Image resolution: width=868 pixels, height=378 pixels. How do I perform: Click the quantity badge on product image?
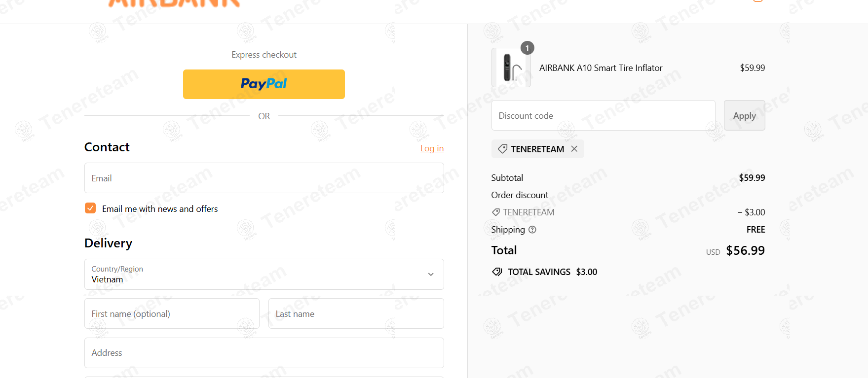tap(527, 48)
